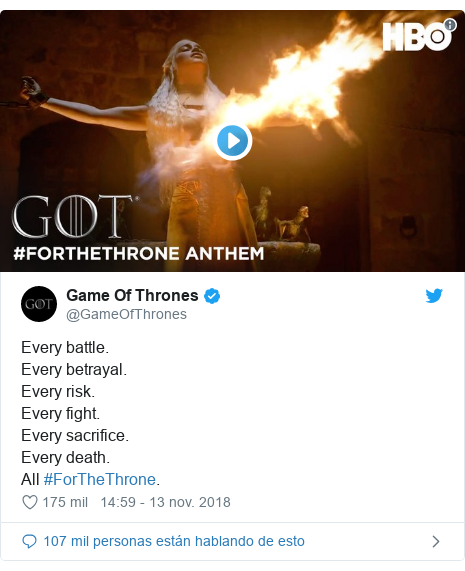465x571 pixels.
Task: Click '107 mil personas están hablando de esto'
Action: [x=174, y=541]
